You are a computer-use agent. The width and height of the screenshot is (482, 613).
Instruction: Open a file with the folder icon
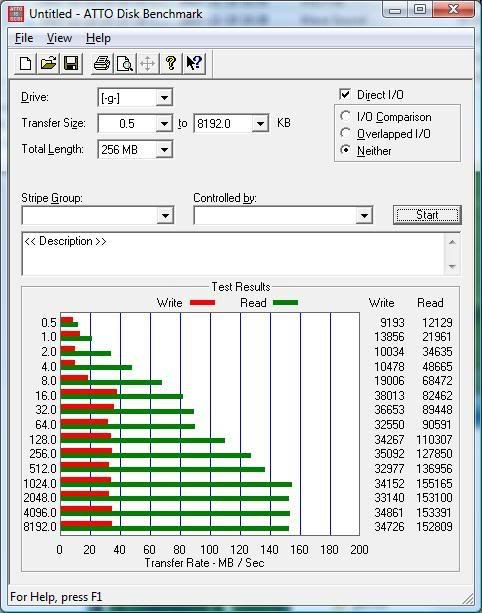tap(48, 63)
